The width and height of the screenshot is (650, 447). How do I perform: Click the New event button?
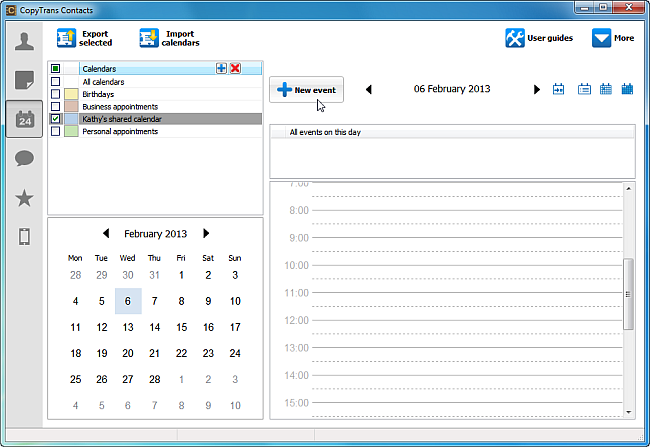[306, 90]
